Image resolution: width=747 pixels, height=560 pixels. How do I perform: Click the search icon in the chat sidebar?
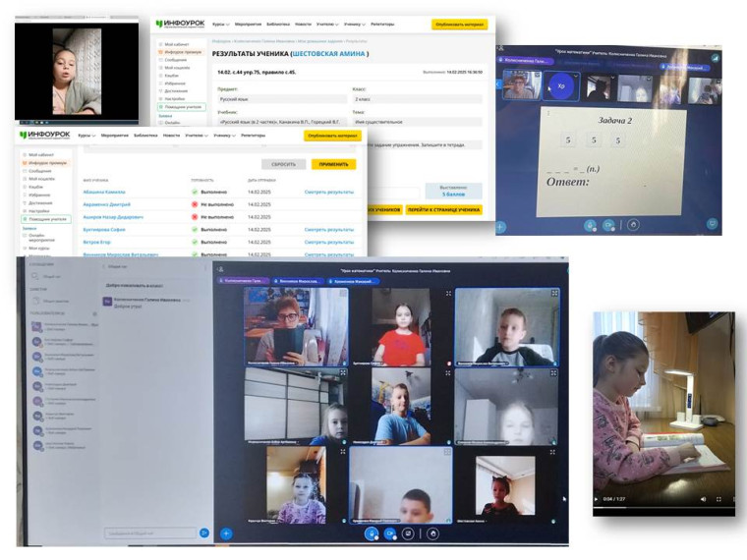35,276
